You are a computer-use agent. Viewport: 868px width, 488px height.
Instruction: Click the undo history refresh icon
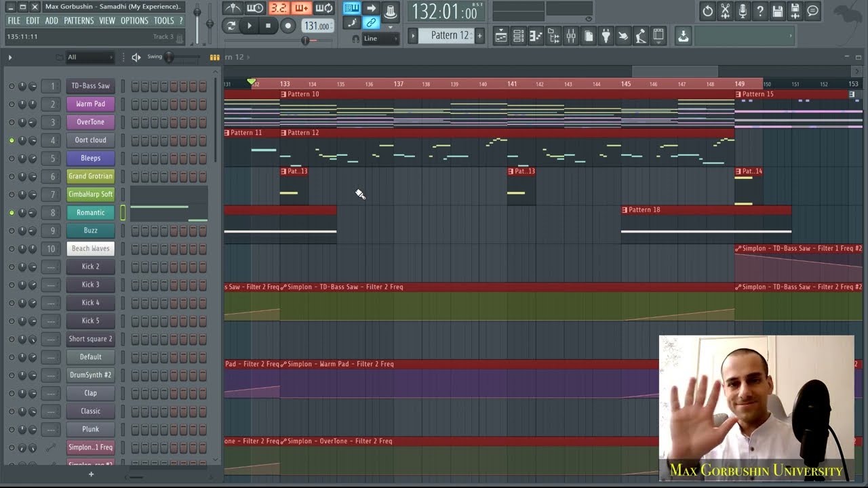[x=708, y=11]
